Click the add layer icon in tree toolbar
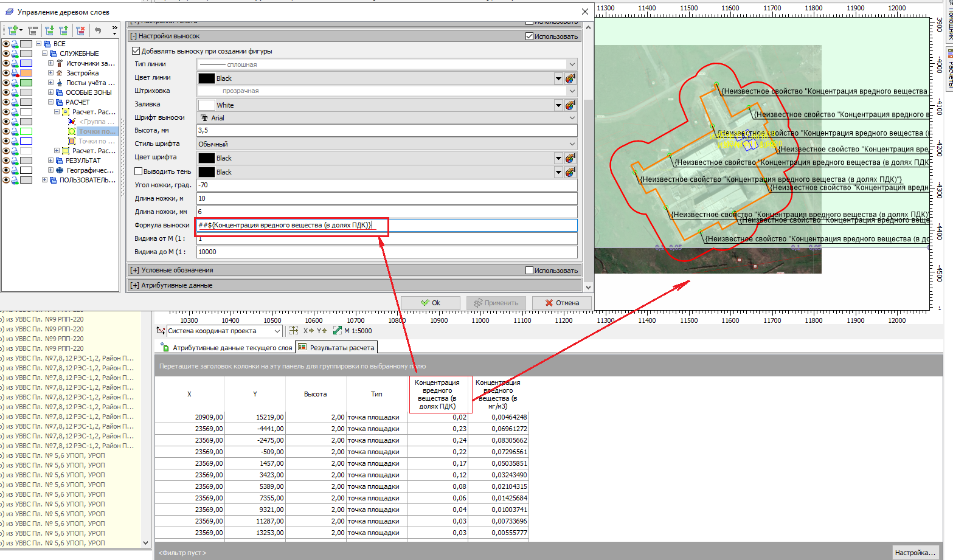Image resolution: width=953 pixels, height=560 pixels. tap(12, 30)
